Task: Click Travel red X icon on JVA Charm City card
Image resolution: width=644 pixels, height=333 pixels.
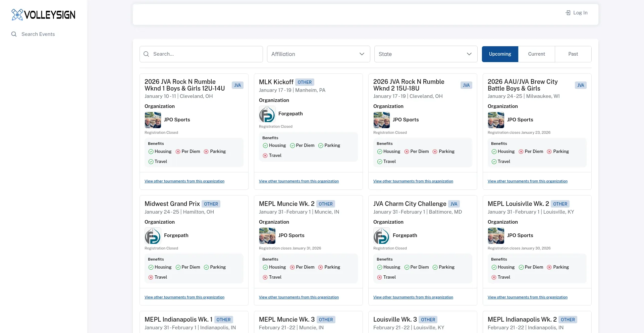Action: tap(380, 277)
